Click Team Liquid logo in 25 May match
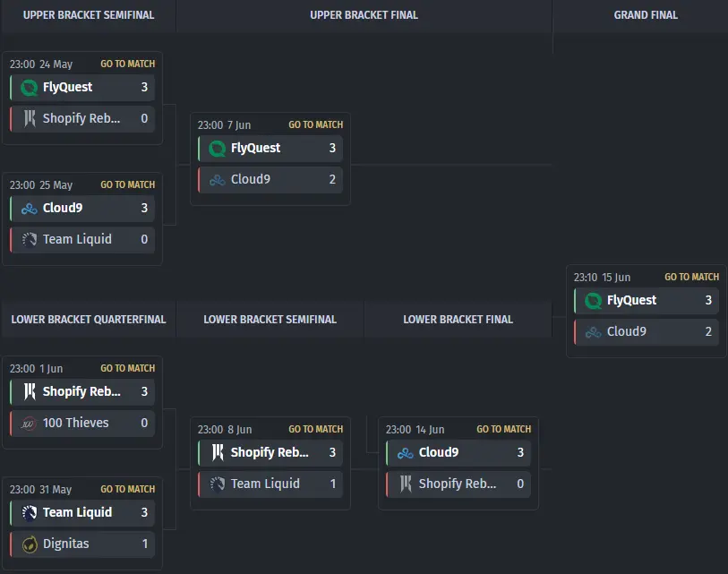728x574 pixels. pyautogui.click(x=30, y=239)
